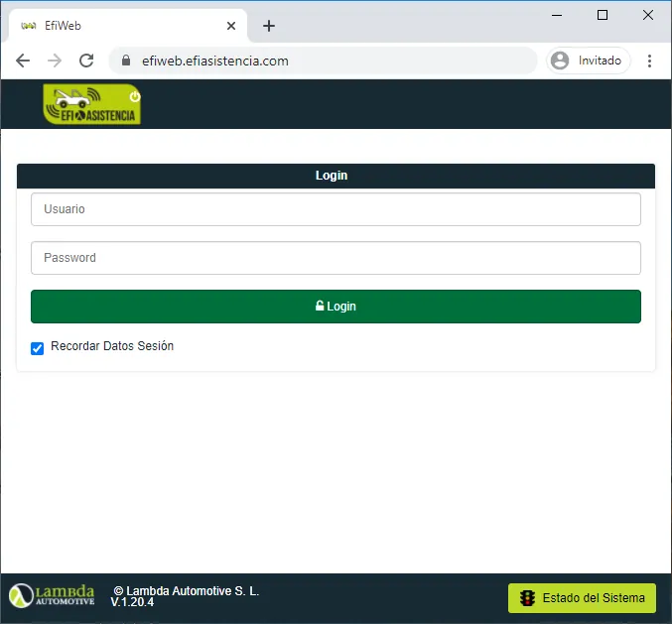Maximize the browser window
This screenshot has width=672, height=624.
[603, 16]
